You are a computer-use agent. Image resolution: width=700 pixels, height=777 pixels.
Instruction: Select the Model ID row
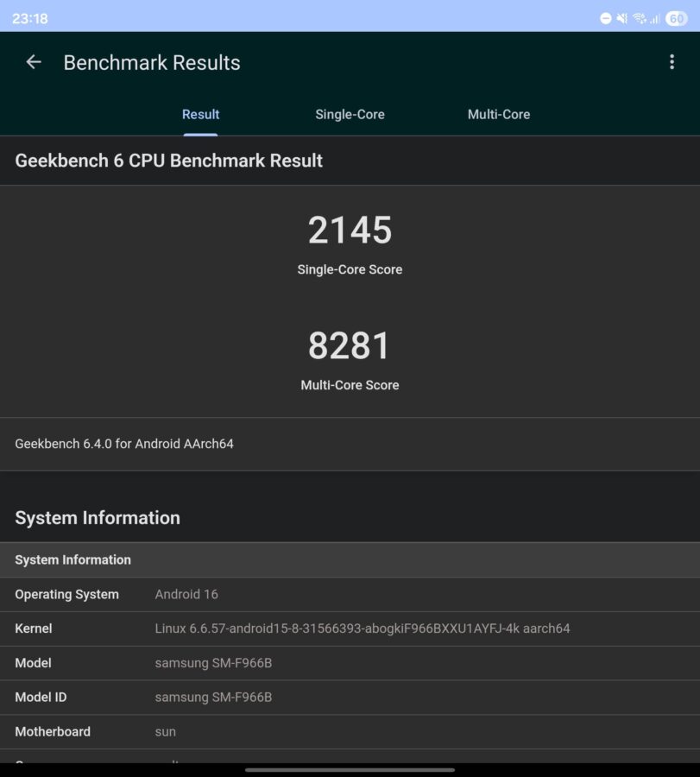(x=350, y=698)
